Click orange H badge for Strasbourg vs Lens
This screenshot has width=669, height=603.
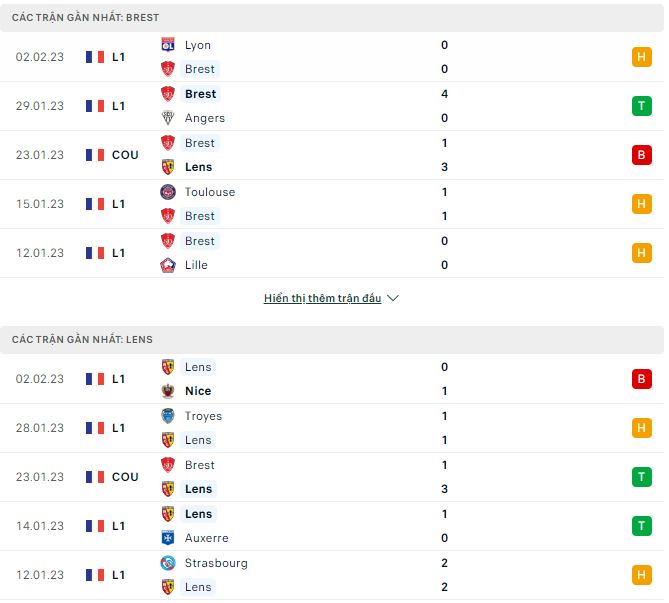(x=641, y=575)
